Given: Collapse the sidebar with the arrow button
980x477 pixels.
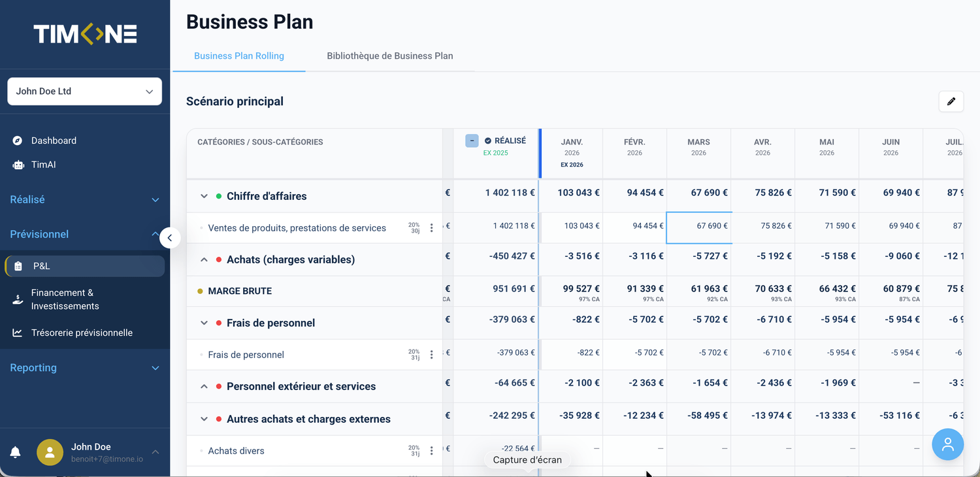Looking at the screenshot, I should (x=170, y=238).
